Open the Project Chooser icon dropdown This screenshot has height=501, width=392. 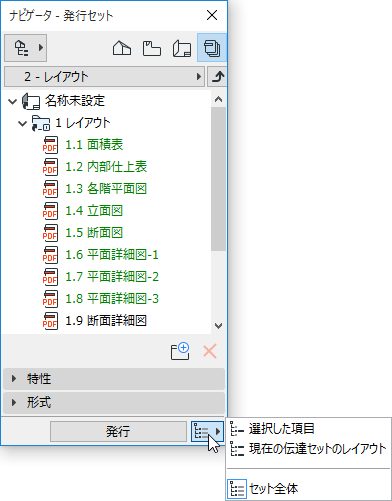(x=25, y=48)
